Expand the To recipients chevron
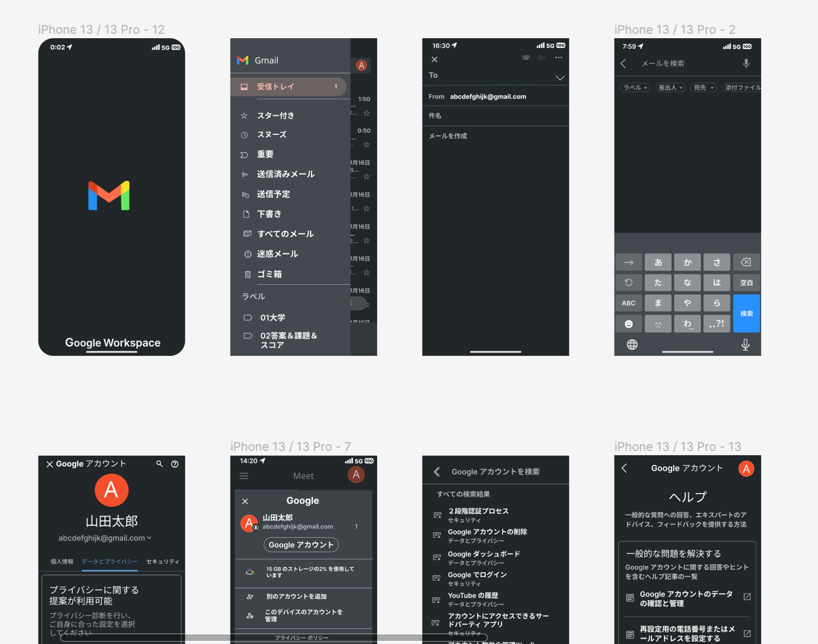The height and width of the screenshot is (644, 818). [560, 78]
